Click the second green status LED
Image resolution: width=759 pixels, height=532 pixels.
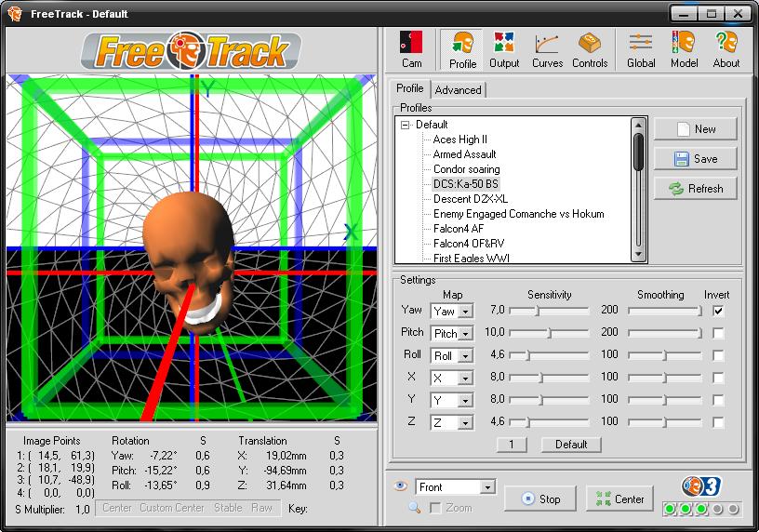(686, 509)
